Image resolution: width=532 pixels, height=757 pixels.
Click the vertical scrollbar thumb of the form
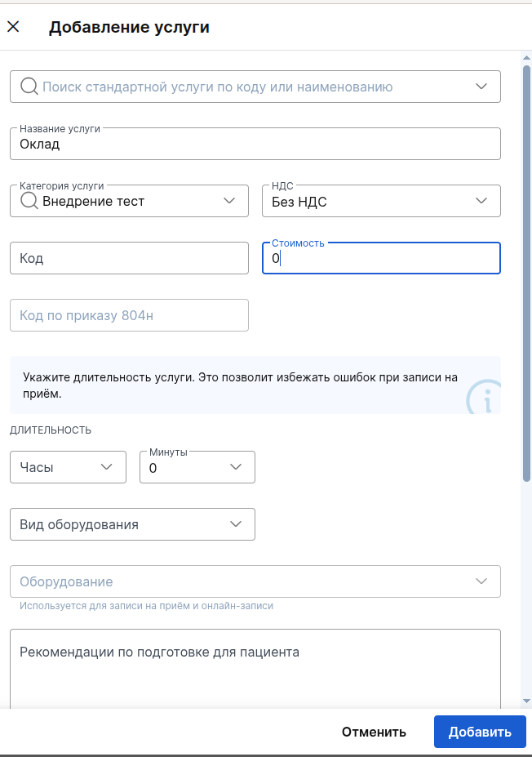click(x=526, y=273)
